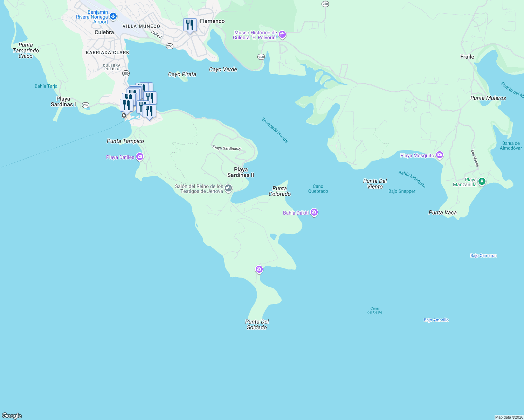Click the route 252 shield near Playa Sardinas I
This screenshot has height=420, width=524.
point(85,105)
